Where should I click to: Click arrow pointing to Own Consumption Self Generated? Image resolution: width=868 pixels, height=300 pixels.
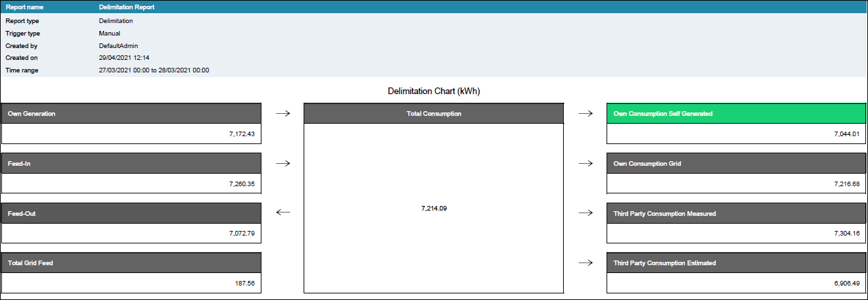click(585, 114)
